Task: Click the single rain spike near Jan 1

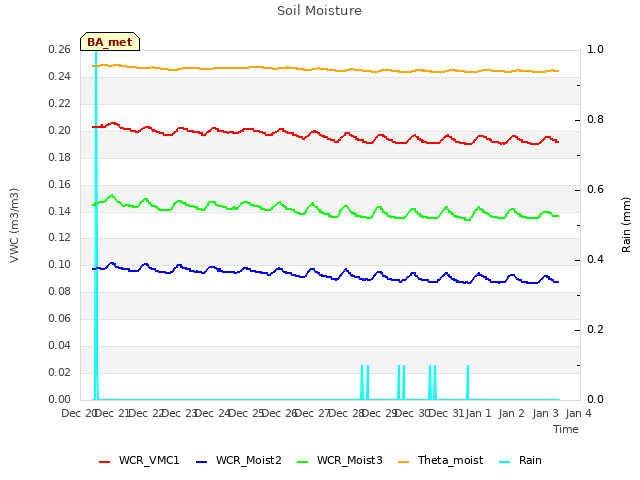Action: coord(468,382)
